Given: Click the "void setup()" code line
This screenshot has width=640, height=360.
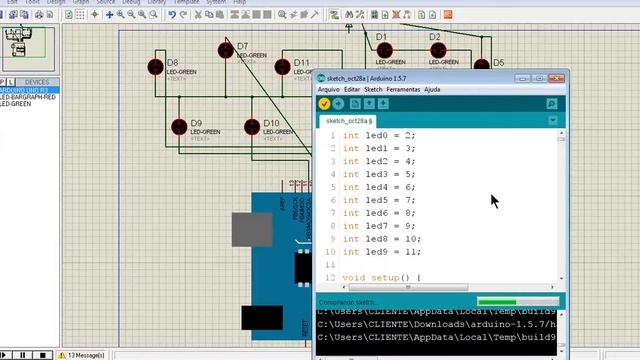Looking at the screenshot, I should click(381, 278).
